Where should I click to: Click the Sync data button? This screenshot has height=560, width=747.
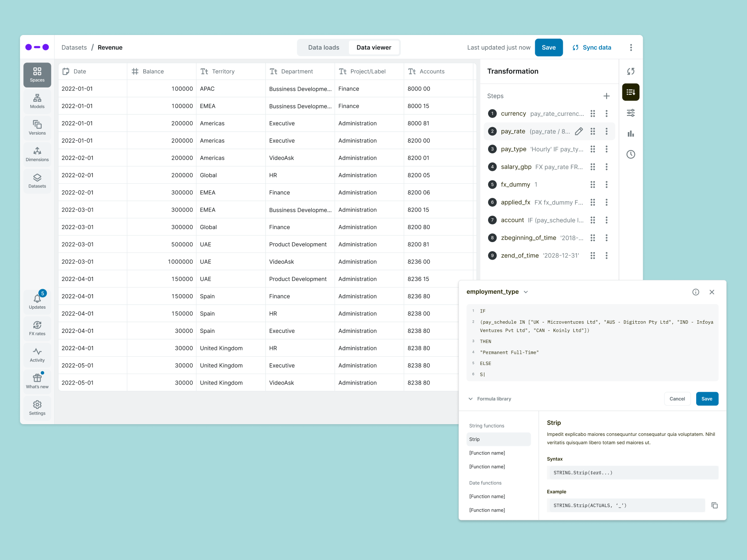592,47
